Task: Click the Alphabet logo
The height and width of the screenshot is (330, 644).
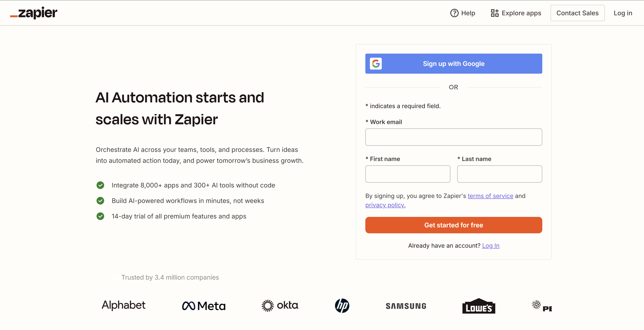Action: pos(123,305)
